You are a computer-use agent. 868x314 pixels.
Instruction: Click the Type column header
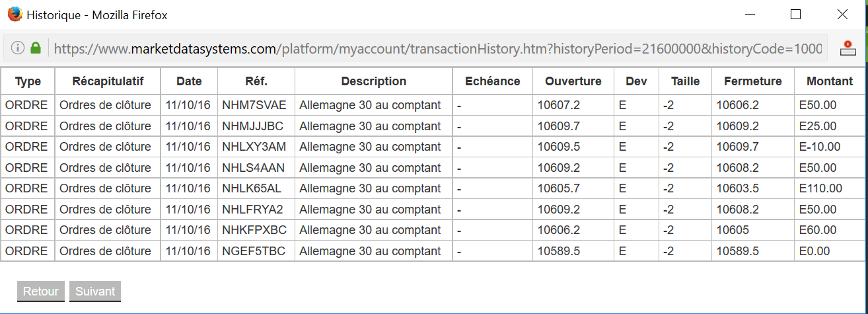(x=28, y=81)
